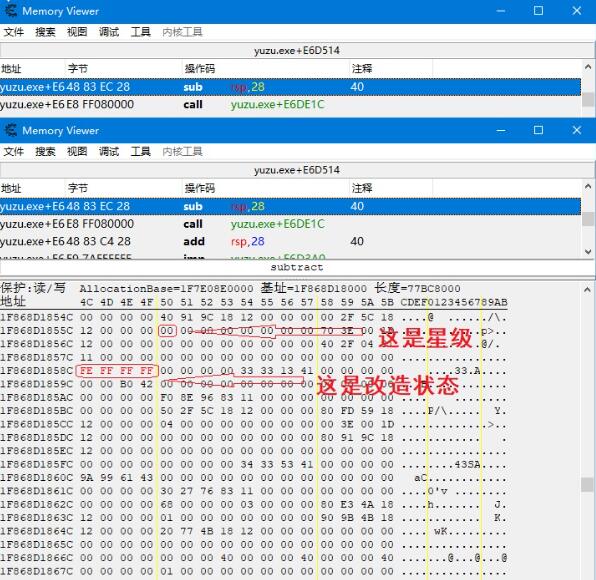
Task: Click 注释 column header in upper disassembler
Action: (x=390, y=69)
